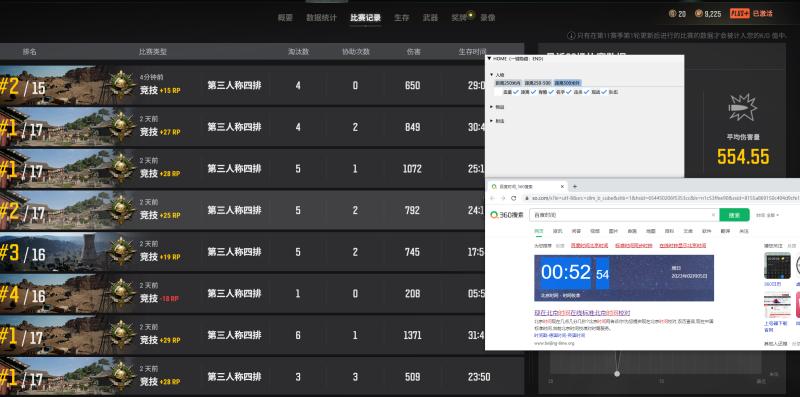Click the rank emblem in the 1072 damage row
This screenshot has width=800, height=397.
(x=121, y=168)
